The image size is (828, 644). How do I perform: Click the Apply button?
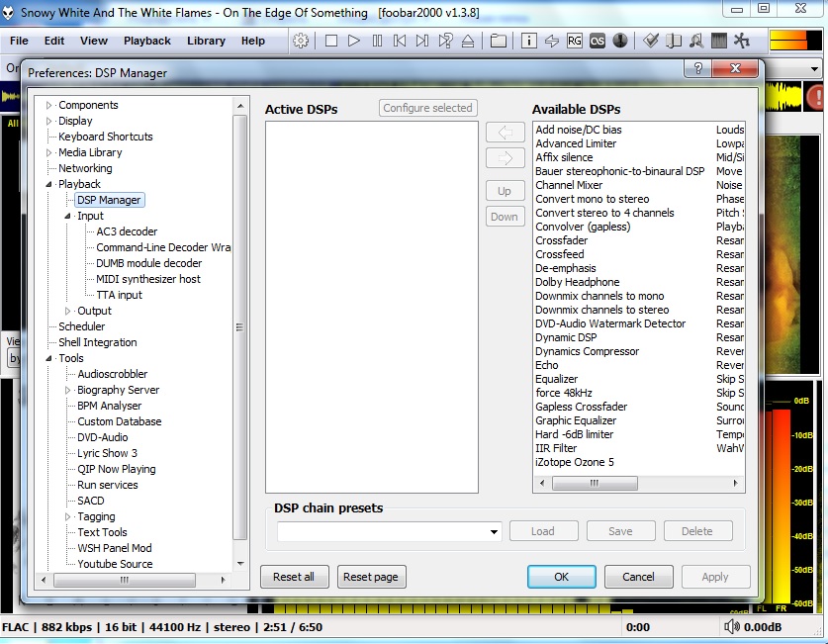tap(715, 577)
